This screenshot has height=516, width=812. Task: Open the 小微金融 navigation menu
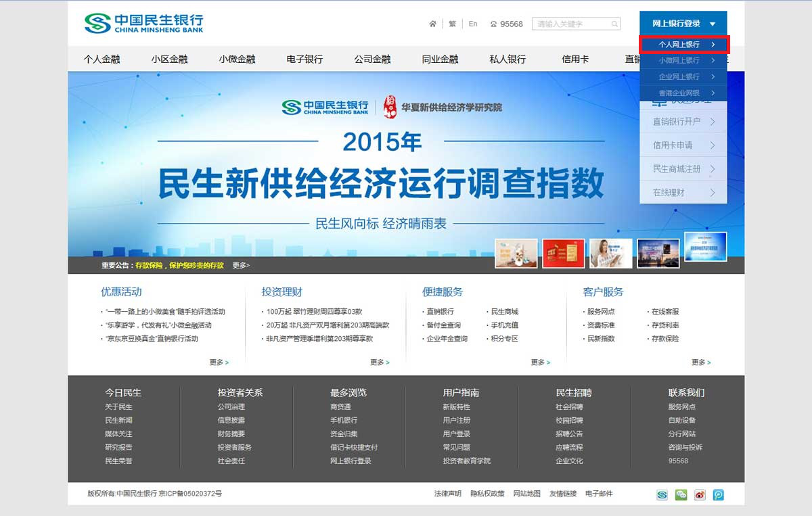237,59
